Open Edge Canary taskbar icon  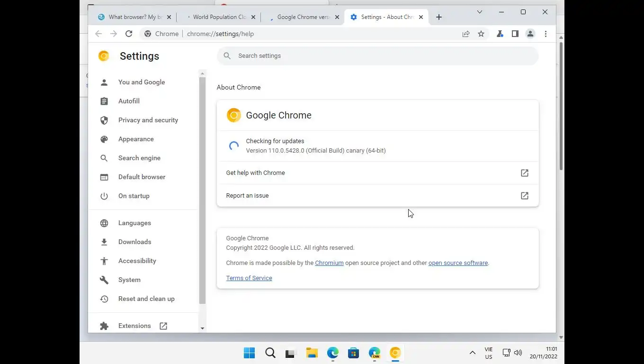(x=374, y=353)
